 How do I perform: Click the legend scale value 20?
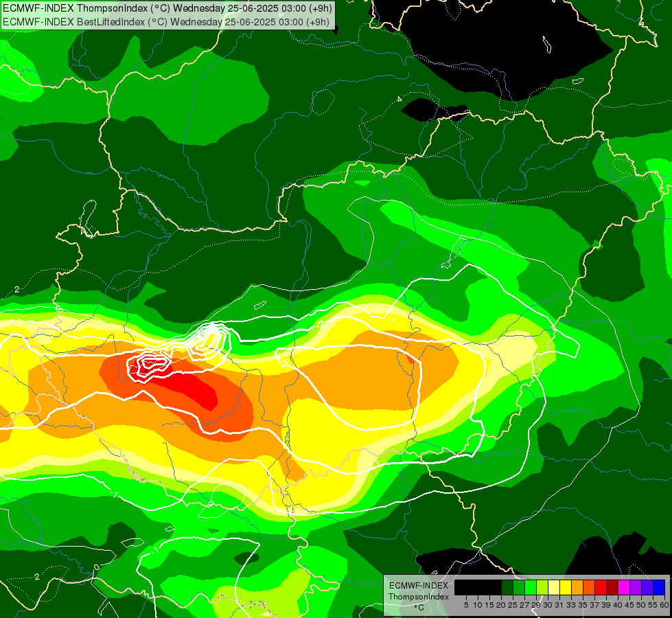[x=502, y=605]
